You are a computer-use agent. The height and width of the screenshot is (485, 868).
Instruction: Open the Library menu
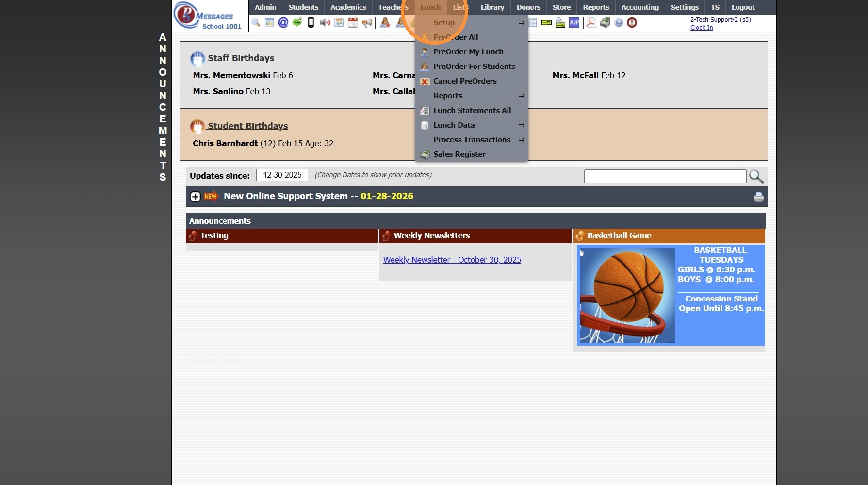(x=492, y=7)
